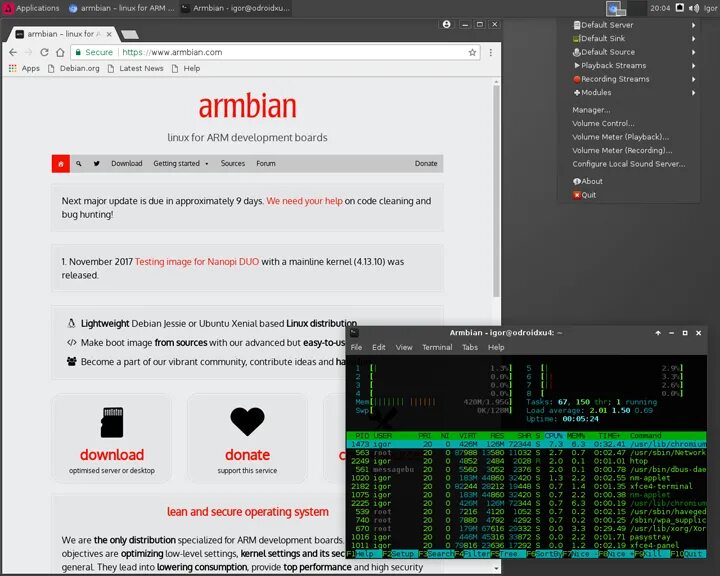
Task: Click the terminal keep-above up arrow button
Action: (658, 333)
